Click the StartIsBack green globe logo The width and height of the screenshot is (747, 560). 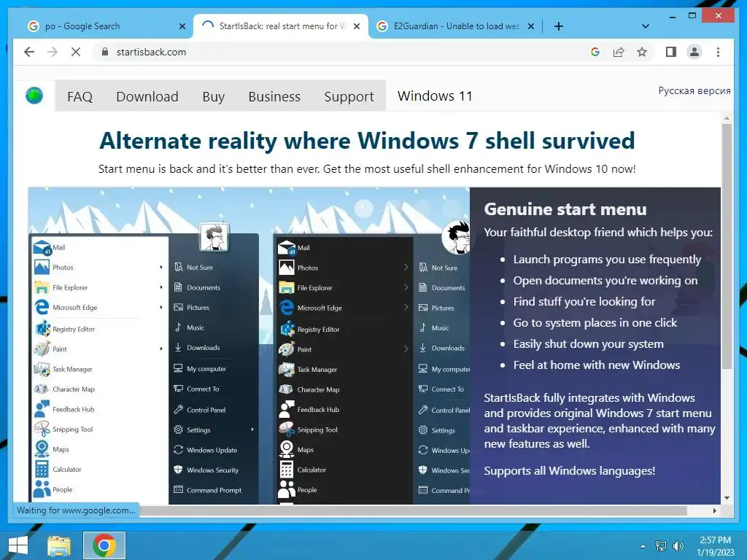coord(34,96)
